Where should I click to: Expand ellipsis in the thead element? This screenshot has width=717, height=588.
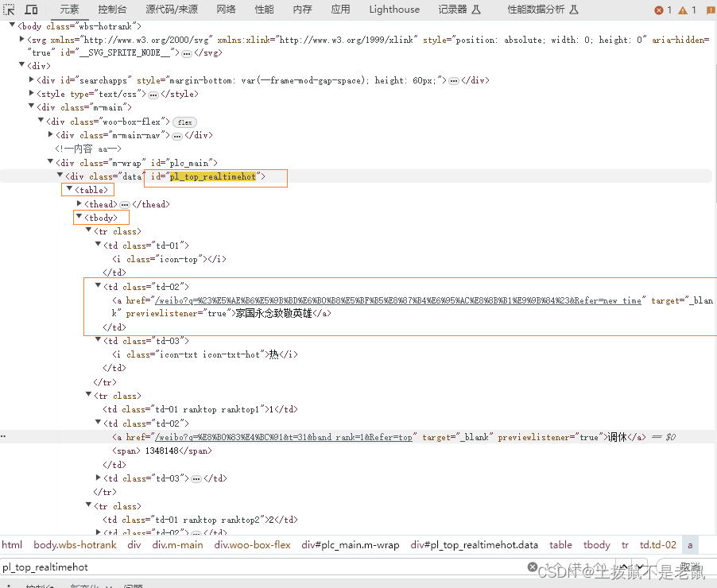(125, 205)
